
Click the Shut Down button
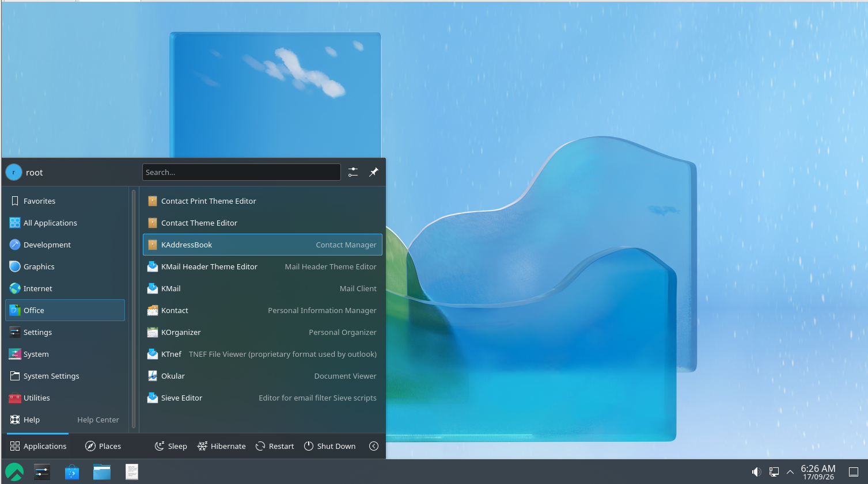[330, 446]
